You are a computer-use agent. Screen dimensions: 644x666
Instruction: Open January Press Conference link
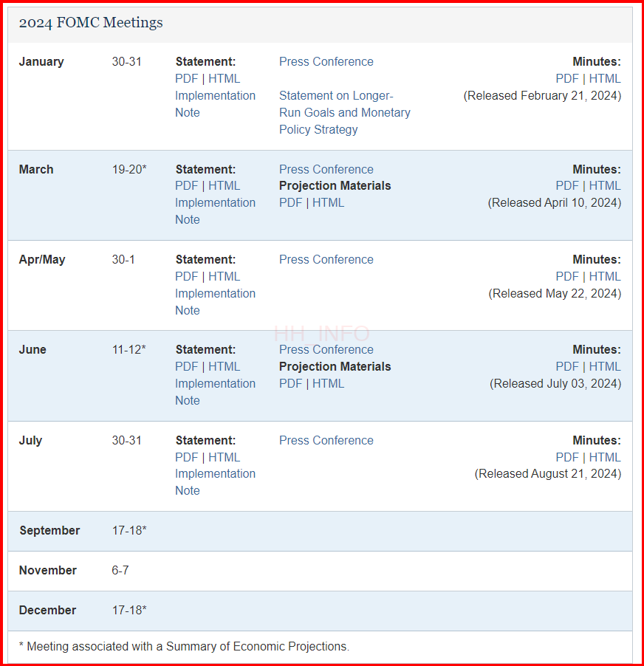[x=326, y=61]
